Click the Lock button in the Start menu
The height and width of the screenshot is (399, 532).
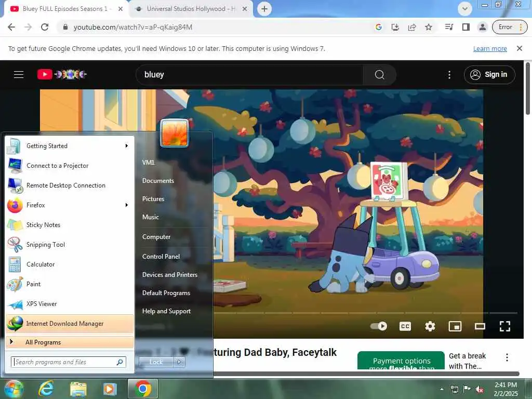click(x=156, y=362)
